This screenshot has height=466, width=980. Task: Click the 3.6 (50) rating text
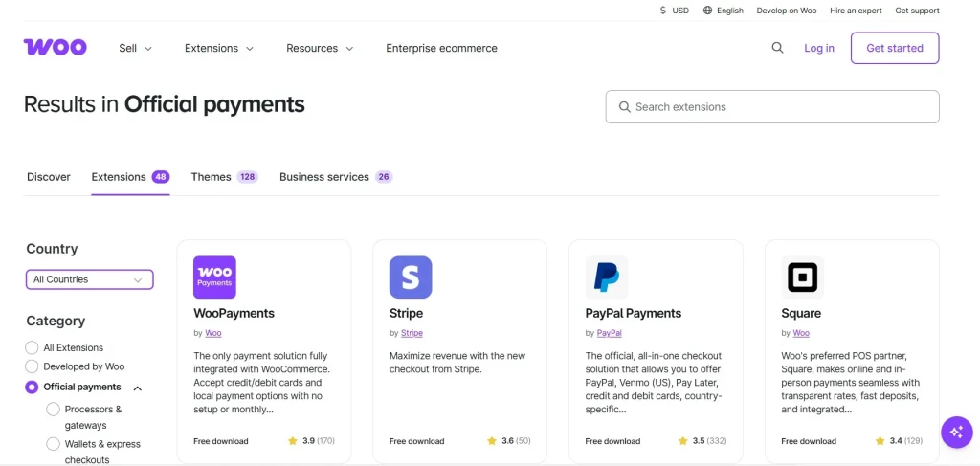tap(516, 441)
